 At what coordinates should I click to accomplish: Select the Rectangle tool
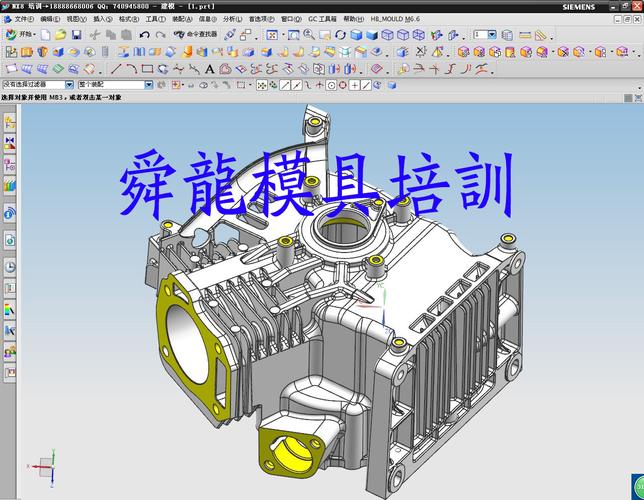[147, 69]
